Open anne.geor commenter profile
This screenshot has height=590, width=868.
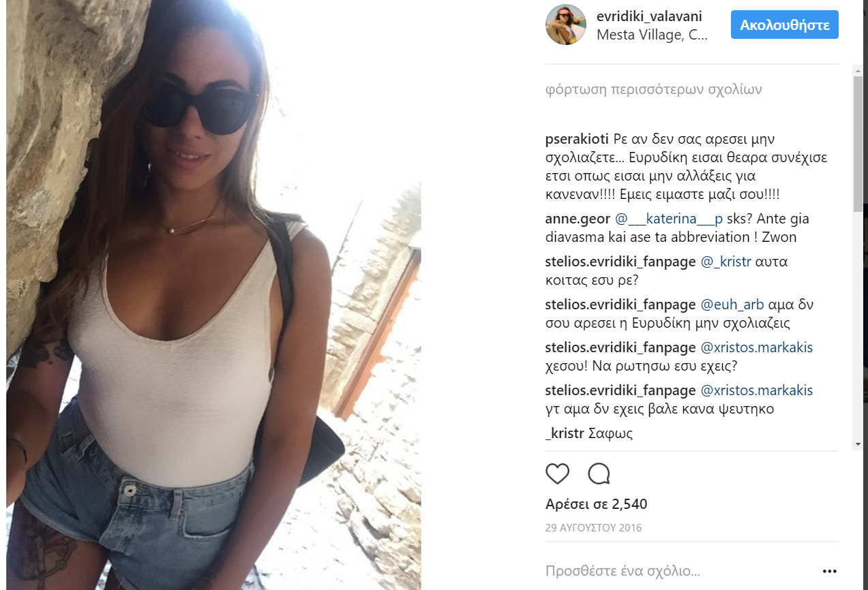pos(578,219)
